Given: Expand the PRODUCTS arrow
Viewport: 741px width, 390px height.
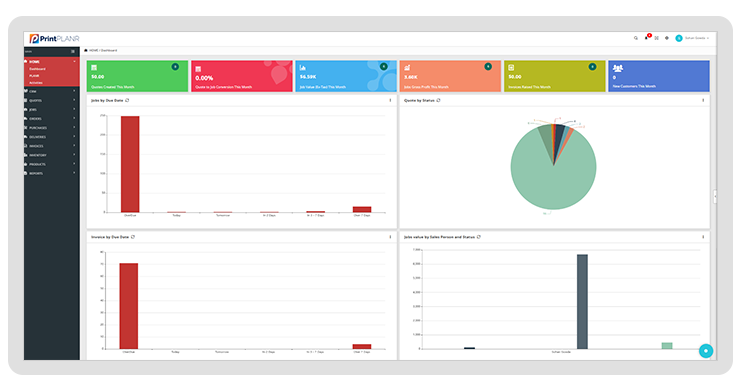Looking at the screenshot, I should click(74, 164).
